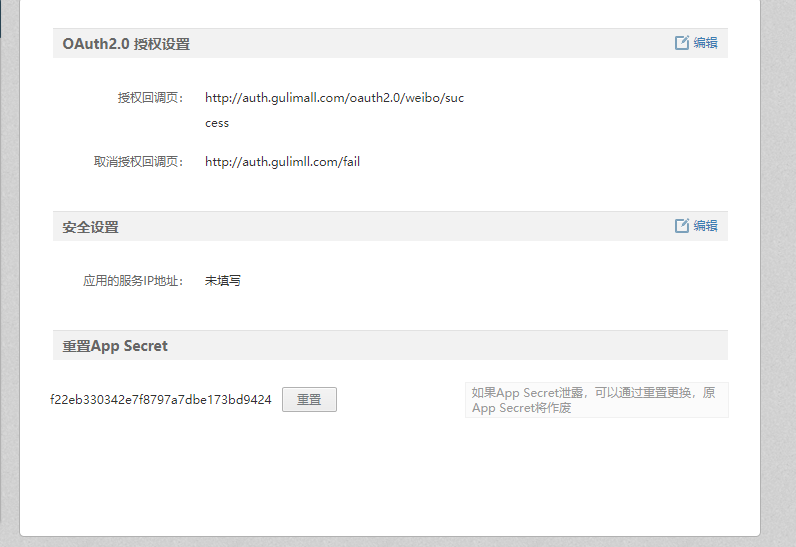This screenshot has width=796, height=547.
Task: Click the 编辑 link in OAuth2.0 授权设置 header
Action: click(x=706, y=43)
